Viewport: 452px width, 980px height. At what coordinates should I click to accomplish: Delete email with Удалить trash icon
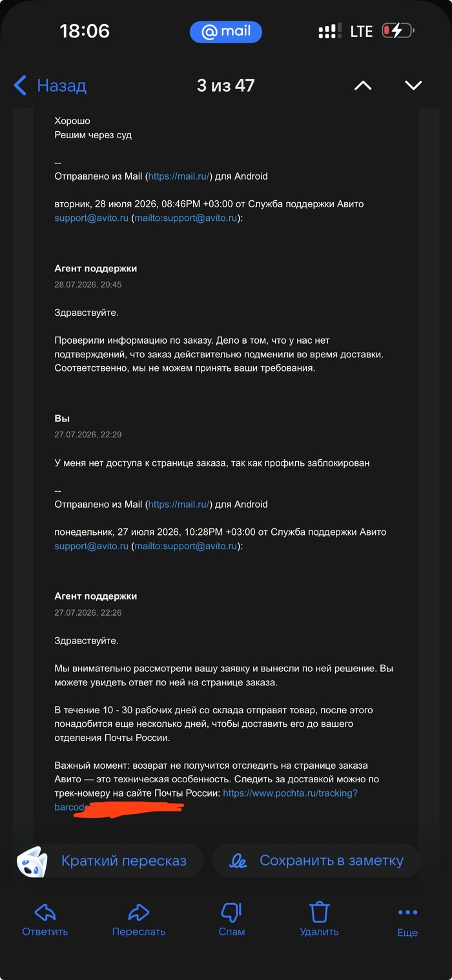click(319, 919)
